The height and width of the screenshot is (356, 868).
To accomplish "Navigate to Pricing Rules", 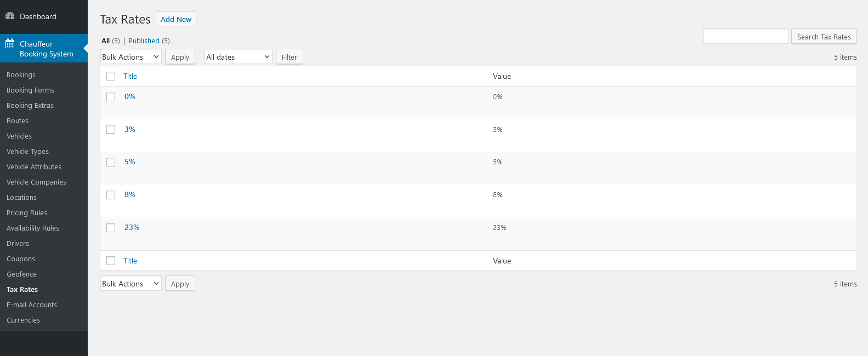I will (27, 213).
